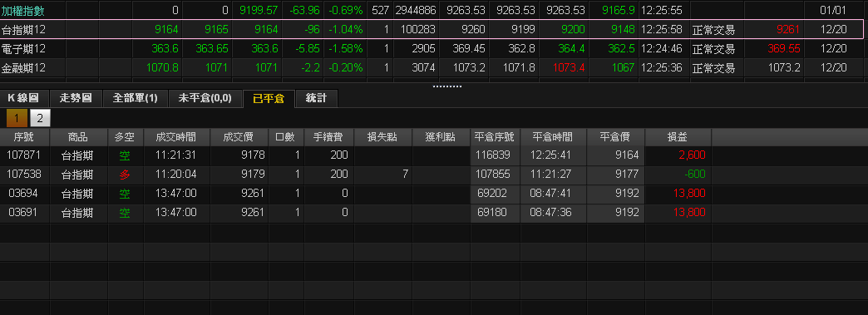Open the 走勢圖 tab
Screen dimensions: 868x315
(76, 99)
